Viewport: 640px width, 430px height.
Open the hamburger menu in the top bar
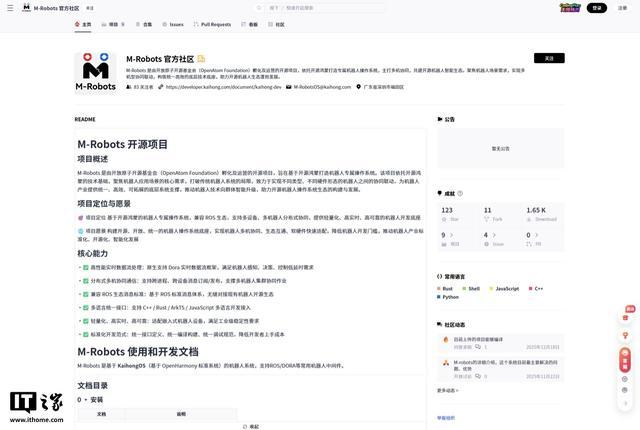tap(10, 8)
